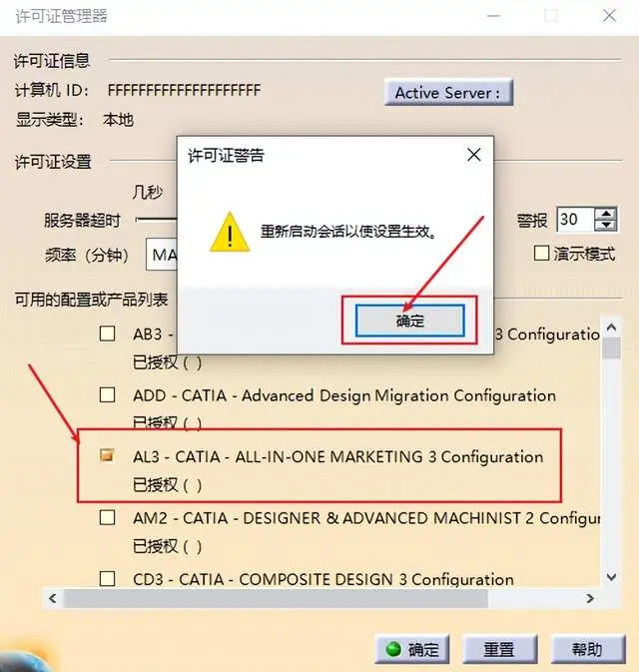This screenshot has height=672, width=639.
Task: Click 确定 in the license warning dialog
Action: (409, 321)
